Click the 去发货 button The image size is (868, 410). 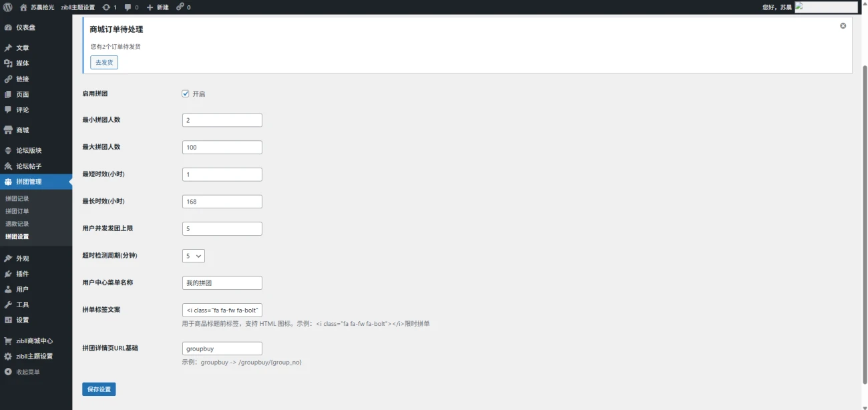[x=104, y=63]
